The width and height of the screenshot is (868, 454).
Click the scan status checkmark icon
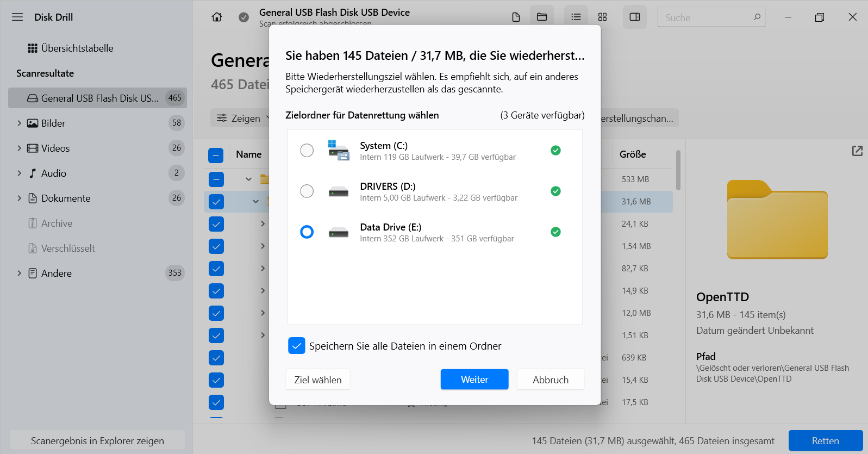pos(244,17)
